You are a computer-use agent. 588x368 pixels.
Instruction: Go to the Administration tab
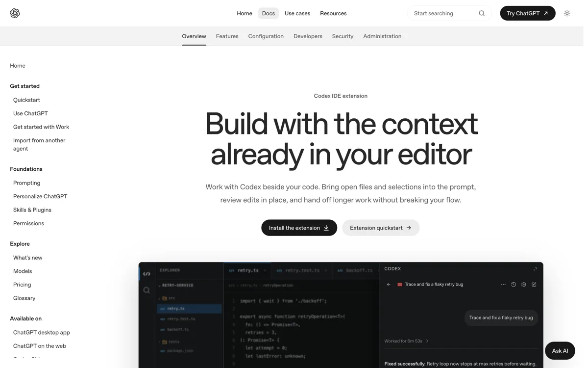tap(382, 36)
